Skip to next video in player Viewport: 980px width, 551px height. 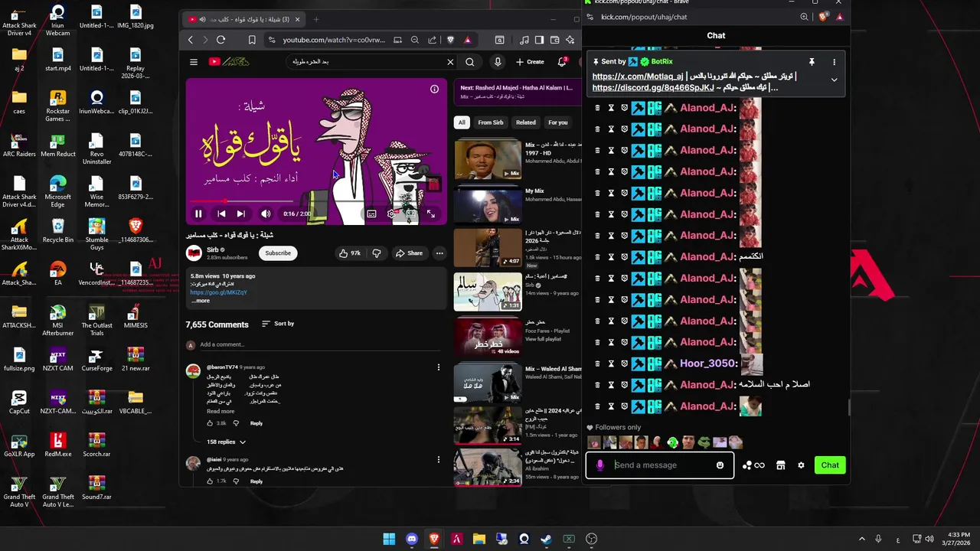pos(240,214)
